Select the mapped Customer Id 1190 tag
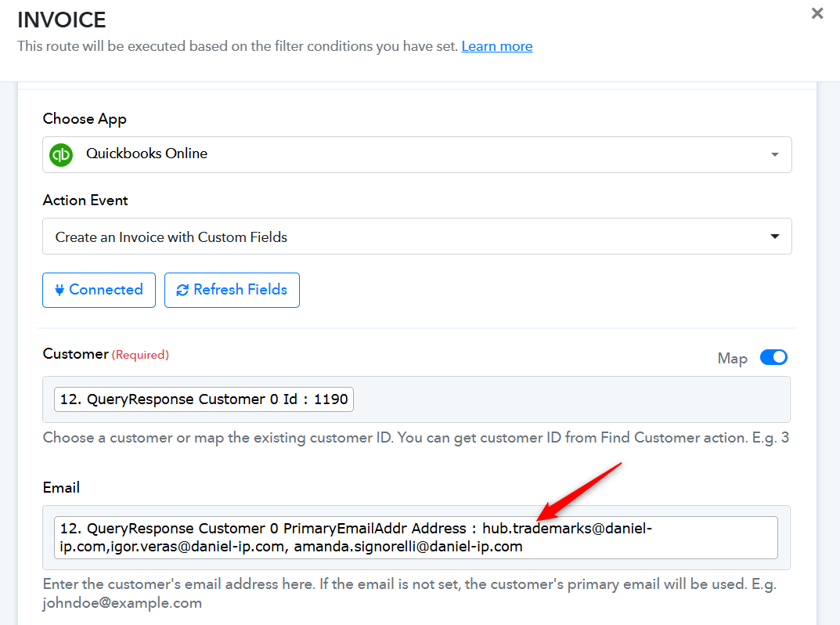 (x=204, y=399)
